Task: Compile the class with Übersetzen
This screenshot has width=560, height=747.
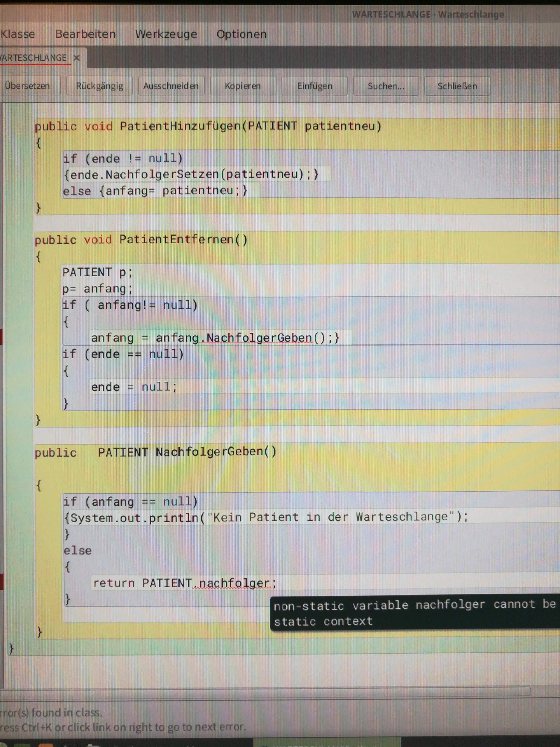Action: click(30, 86)
